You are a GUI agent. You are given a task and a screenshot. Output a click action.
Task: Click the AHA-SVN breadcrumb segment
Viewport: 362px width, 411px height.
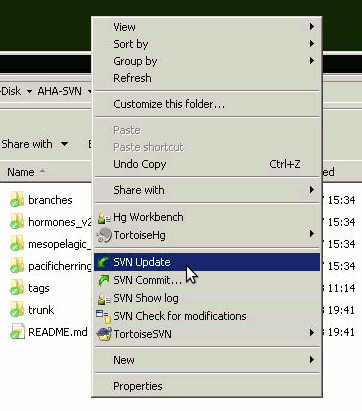[x=59, y=91]
